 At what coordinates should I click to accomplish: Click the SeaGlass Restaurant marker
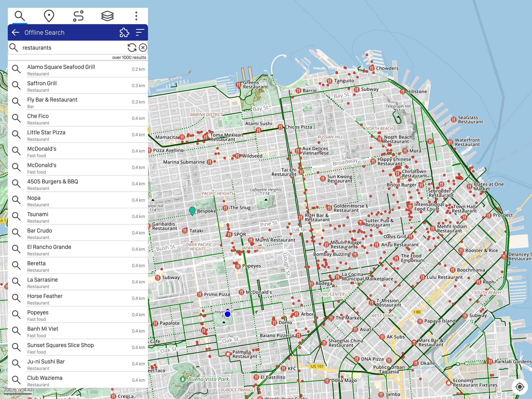point(454,120)
